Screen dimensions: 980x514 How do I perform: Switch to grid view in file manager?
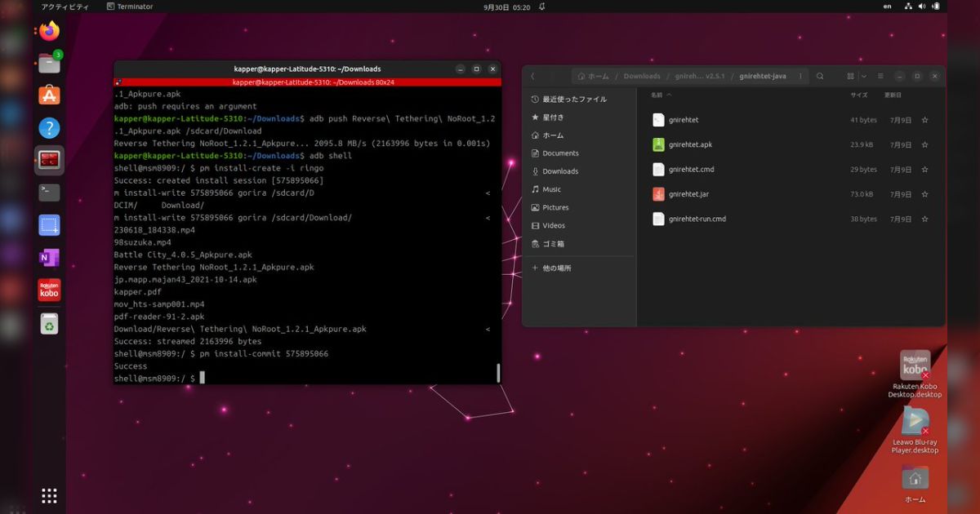[x=849, y=75]
